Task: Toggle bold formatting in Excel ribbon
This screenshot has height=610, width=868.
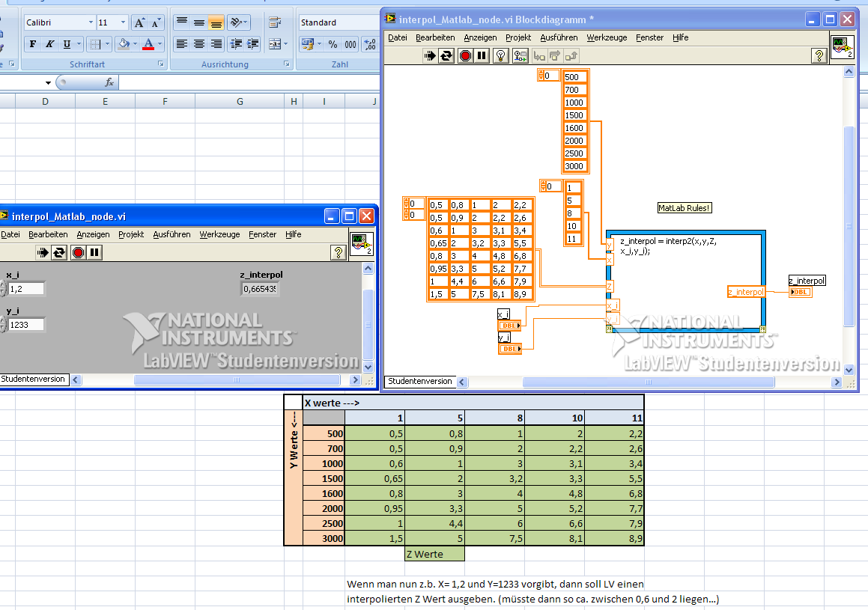Action: 32,44
